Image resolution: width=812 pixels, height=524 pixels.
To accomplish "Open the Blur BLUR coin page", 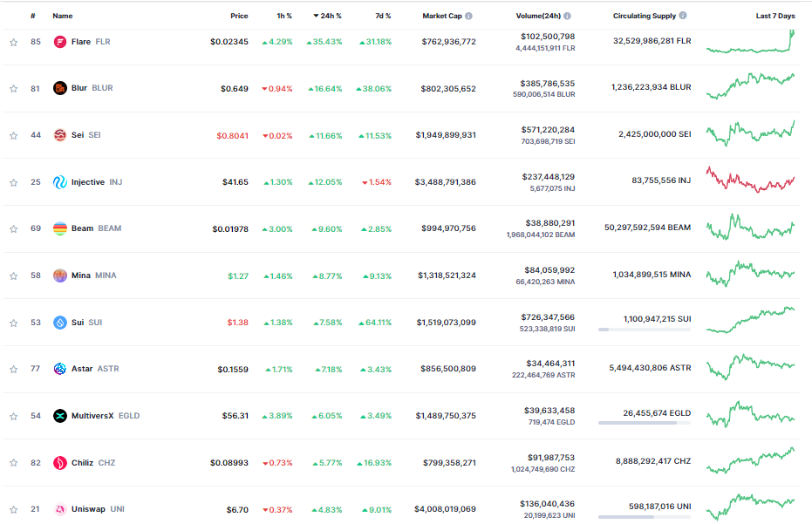I will coord(92,88).
